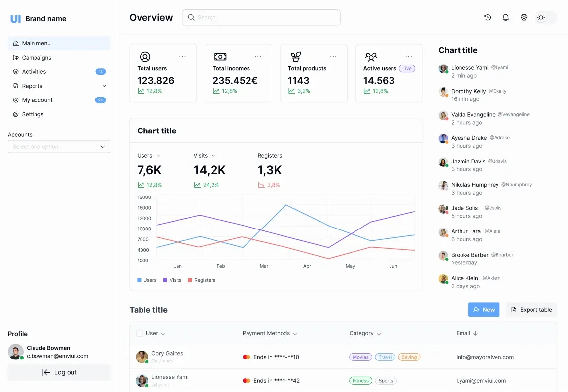Click the My account badge 04

pos(101,100)
